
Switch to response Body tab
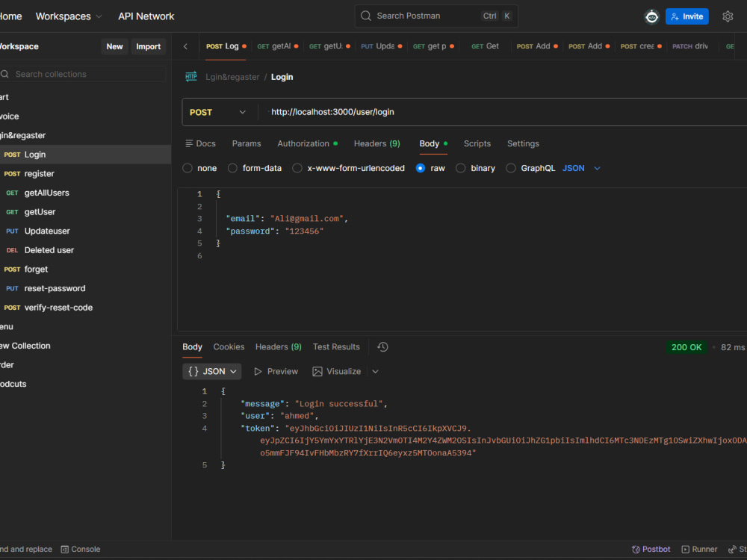click(192, 347)
